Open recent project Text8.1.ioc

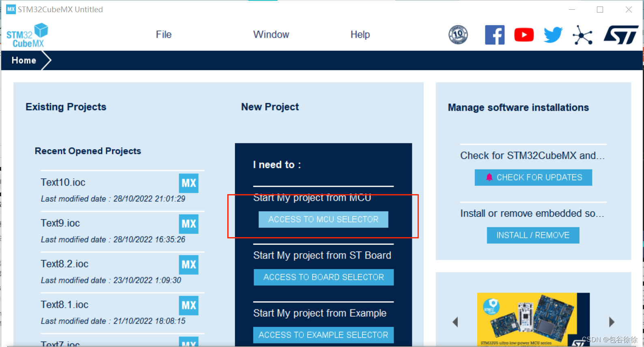[x=65, y=304]
